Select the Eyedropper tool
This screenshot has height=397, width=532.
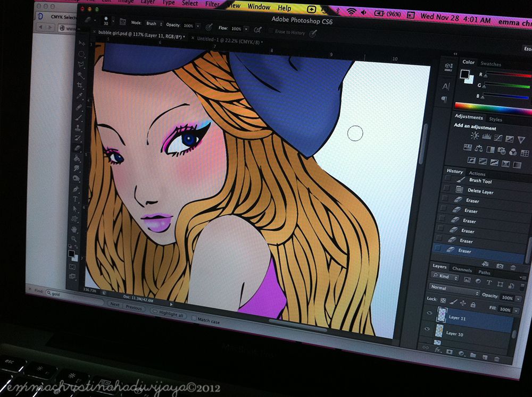[x=80, y=96]
